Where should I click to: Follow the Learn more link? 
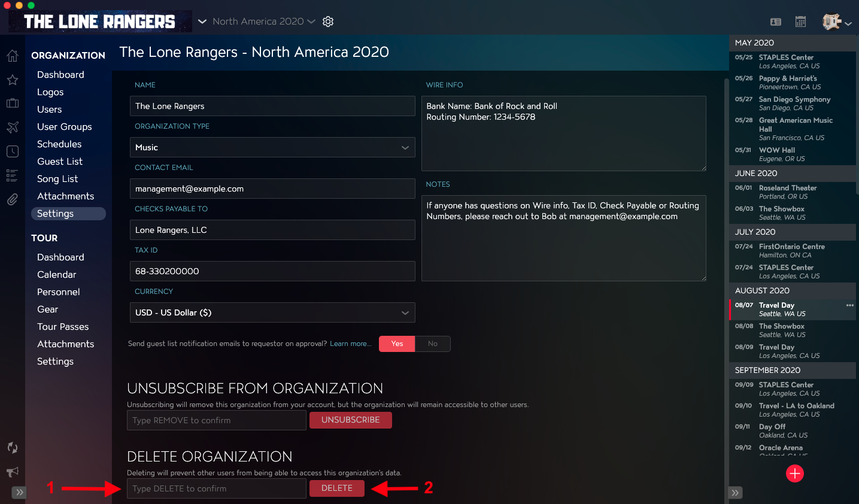coord(350,344)
